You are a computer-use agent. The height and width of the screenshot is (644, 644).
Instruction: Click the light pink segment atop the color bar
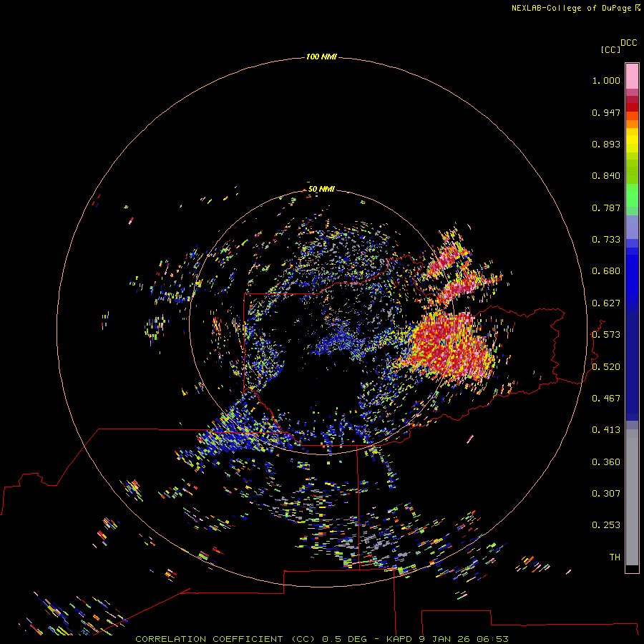[x=632, y=77]
